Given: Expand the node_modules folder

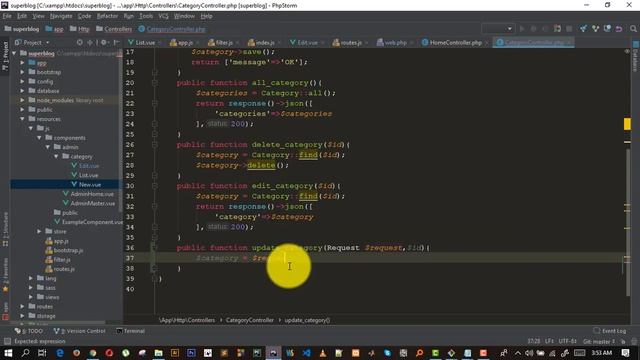Looking at the screenshot, I should (x=22, y=100).
